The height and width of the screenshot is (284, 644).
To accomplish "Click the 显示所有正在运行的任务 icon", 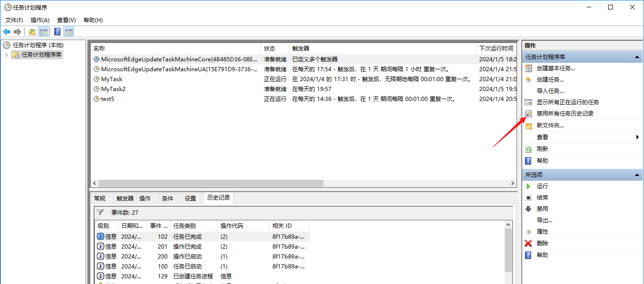I will pyautogui.click(x=529, y=102).
